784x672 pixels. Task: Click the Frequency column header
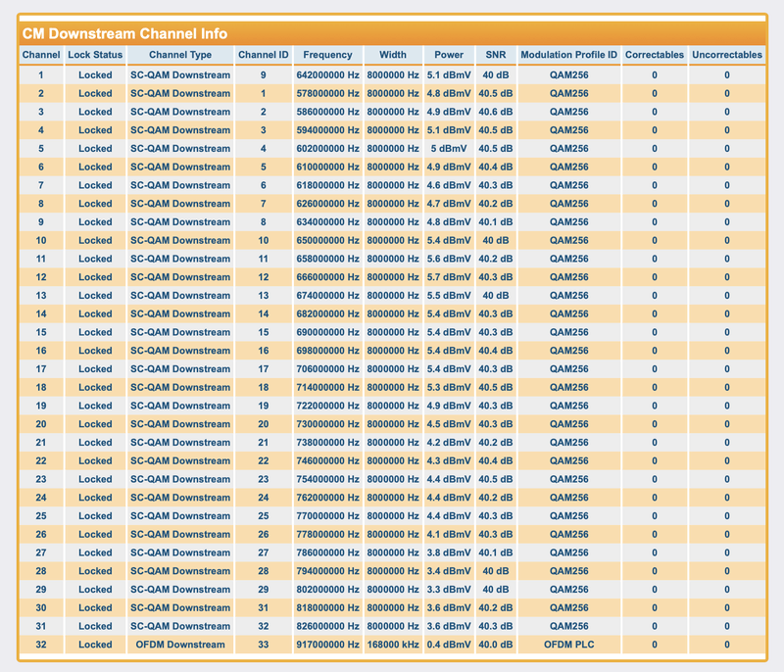coord(327,55)
